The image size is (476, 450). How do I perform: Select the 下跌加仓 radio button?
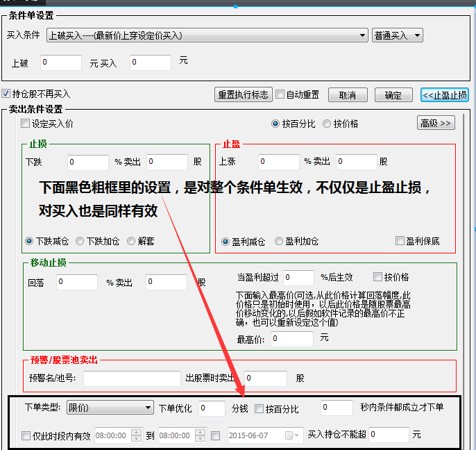(80, 241)
